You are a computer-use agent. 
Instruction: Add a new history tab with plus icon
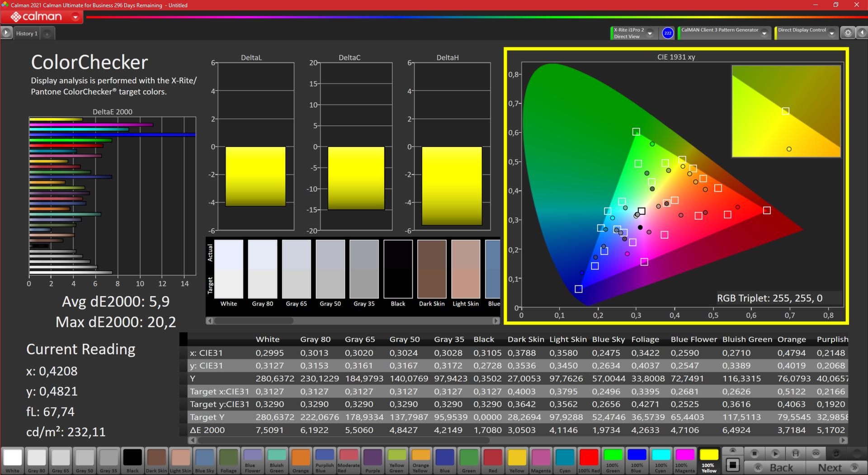tap(47, 33)
